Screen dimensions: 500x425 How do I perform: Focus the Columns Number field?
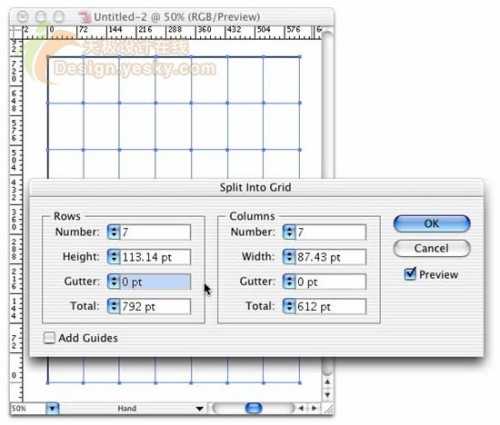click(331, 232)
